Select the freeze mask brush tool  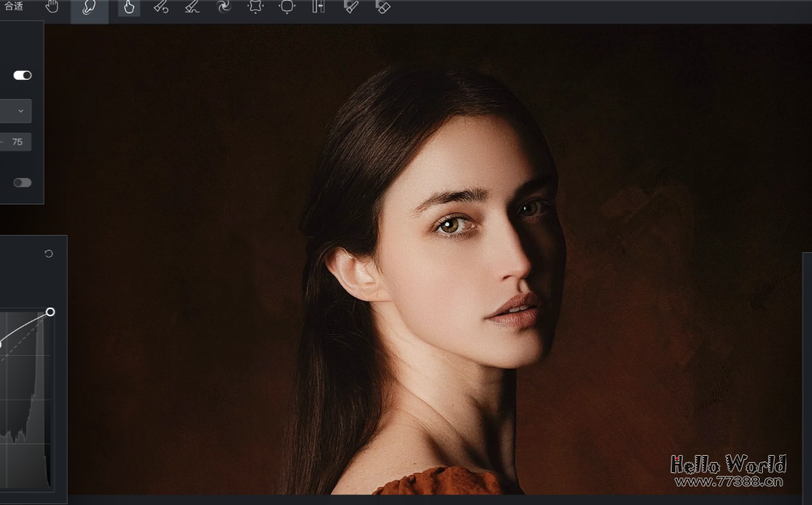(x=350, y=7)
